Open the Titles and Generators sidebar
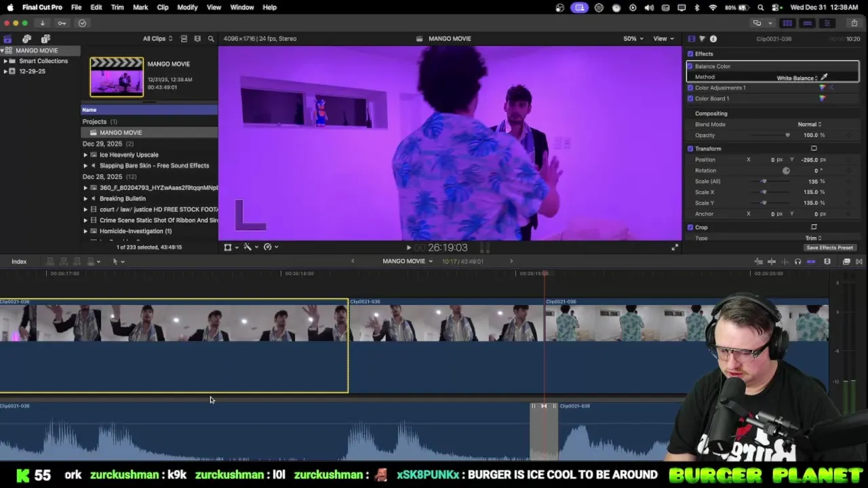Viewport: 868px width, 488px height. [x=45, y=39]
